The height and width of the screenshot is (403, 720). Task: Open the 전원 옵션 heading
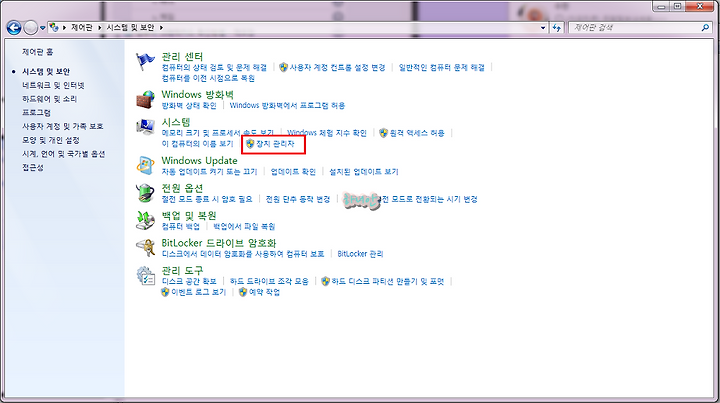(182, 188)
